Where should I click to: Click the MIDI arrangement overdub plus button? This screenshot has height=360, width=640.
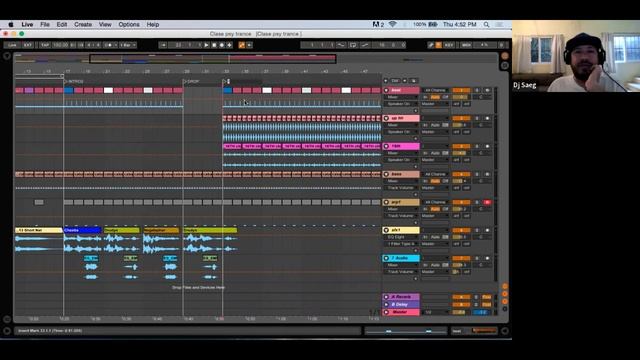pos(229,45)
